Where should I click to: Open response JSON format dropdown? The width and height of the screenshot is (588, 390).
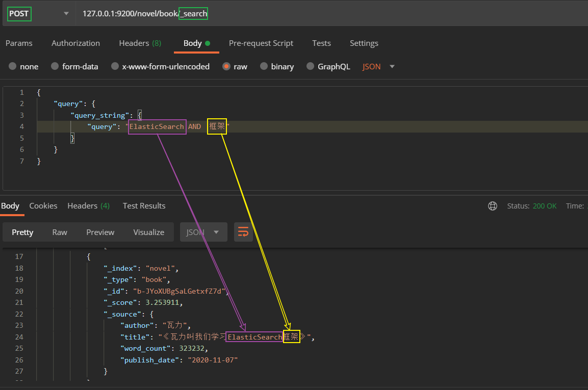[203, 232]
